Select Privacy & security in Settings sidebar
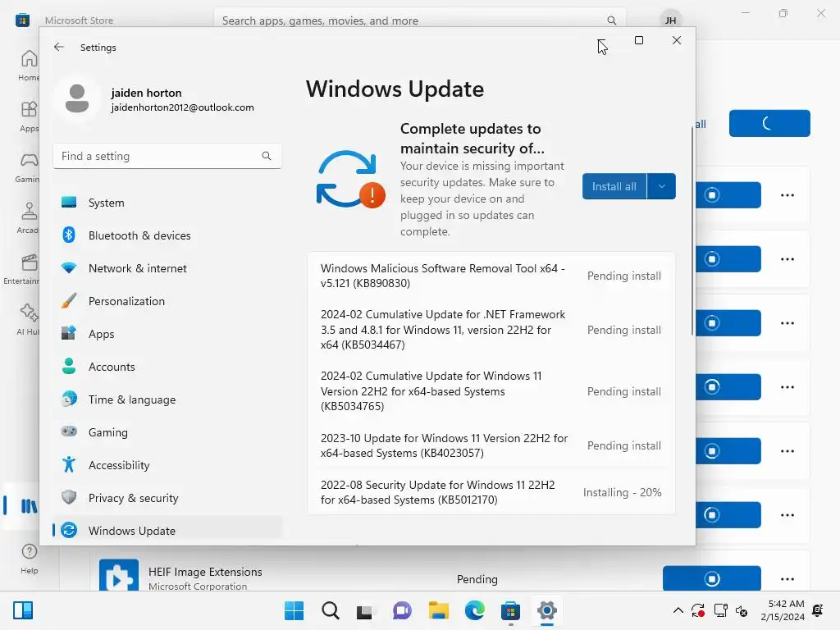This screenshot has height=630, width=840. tap(167, 498)
